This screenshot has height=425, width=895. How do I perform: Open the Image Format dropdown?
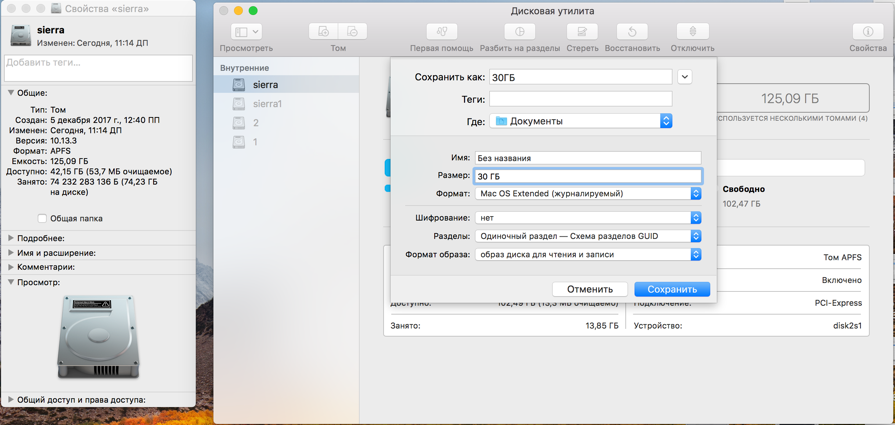[588, 254]
